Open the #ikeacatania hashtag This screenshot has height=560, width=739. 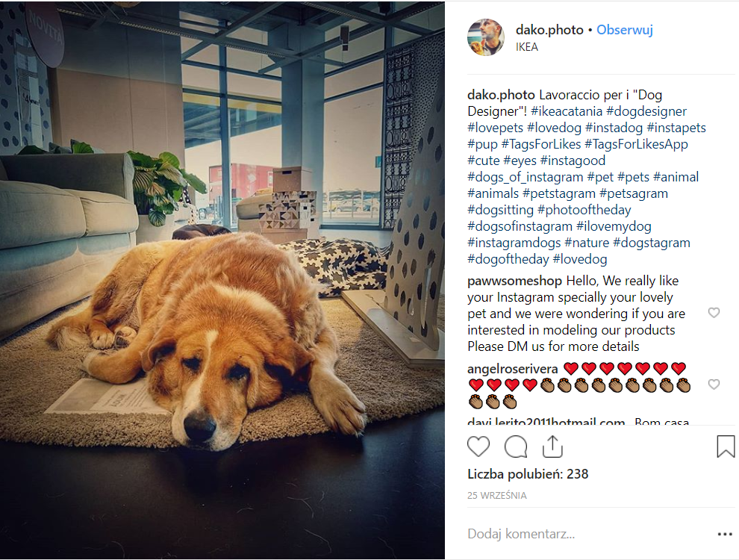[567, 111]
